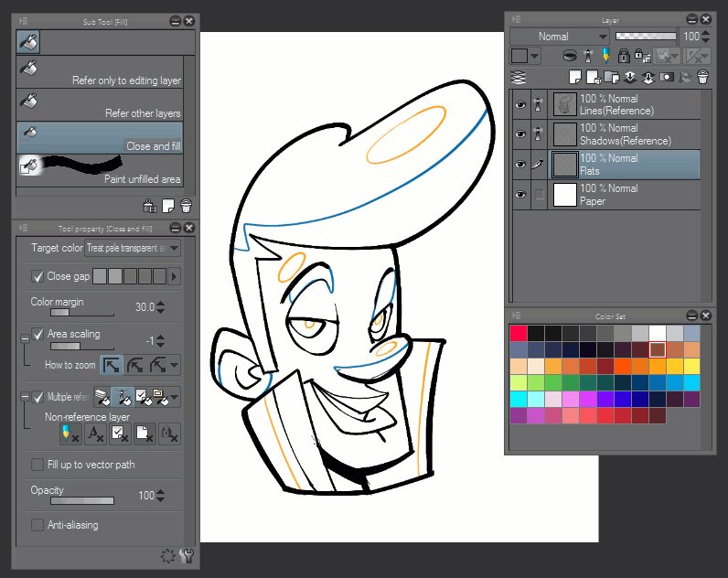Open the Tool property panel menu icon
The width and height of the screenshot is (728, 578).
(x=23, y=228)
